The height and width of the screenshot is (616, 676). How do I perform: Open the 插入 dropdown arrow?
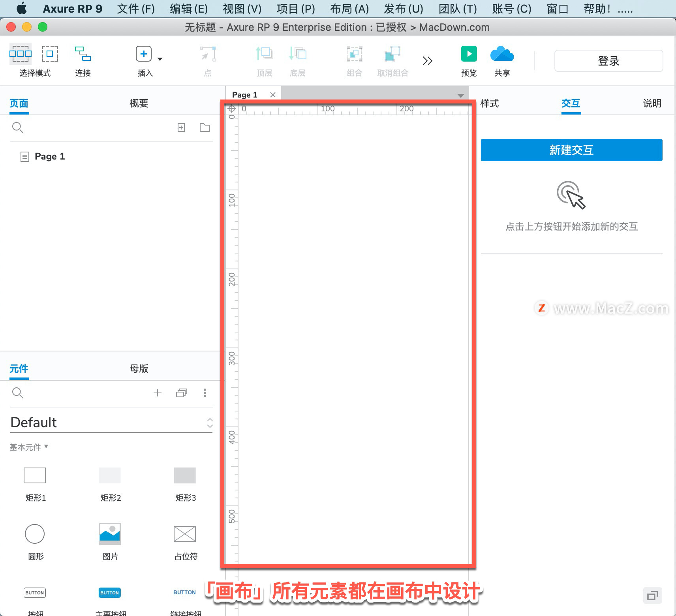160,59
